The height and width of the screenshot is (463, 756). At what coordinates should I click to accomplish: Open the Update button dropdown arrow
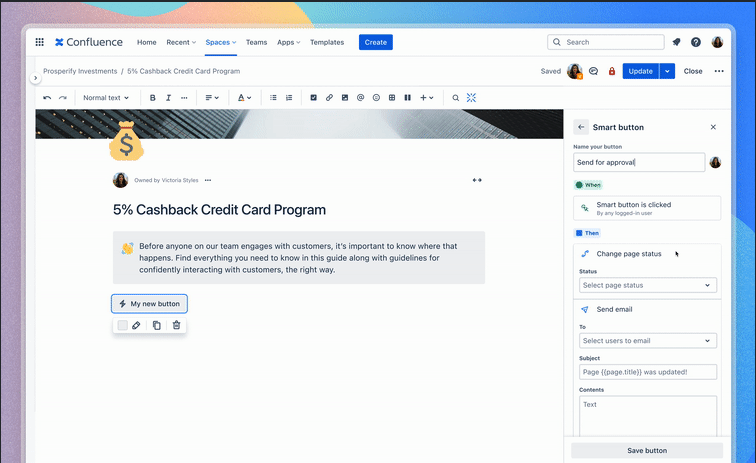[667, 71]
